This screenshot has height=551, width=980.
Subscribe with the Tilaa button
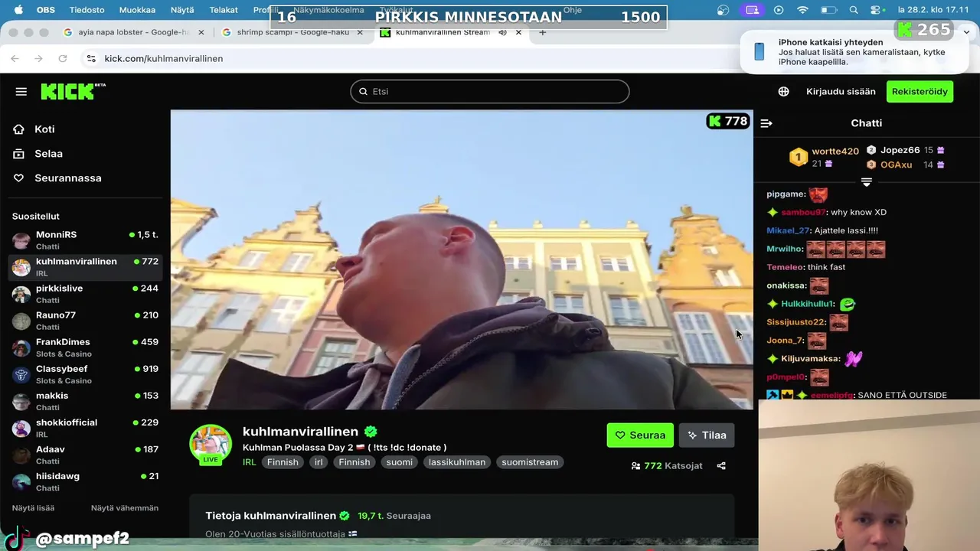[707, 435]
